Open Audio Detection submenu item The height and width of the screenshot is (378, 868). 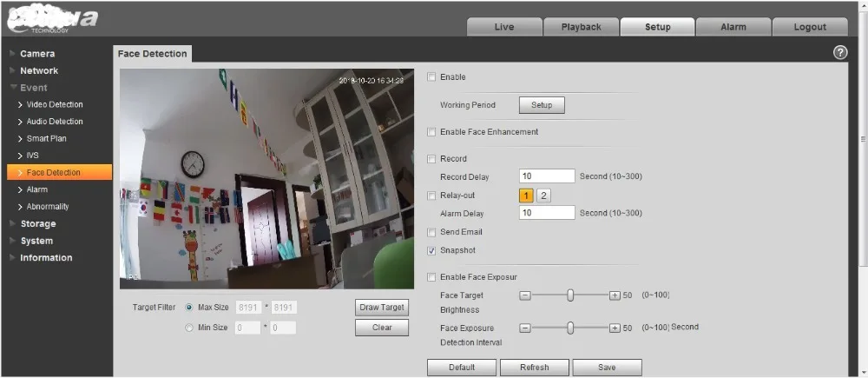(x=54, y=122)
